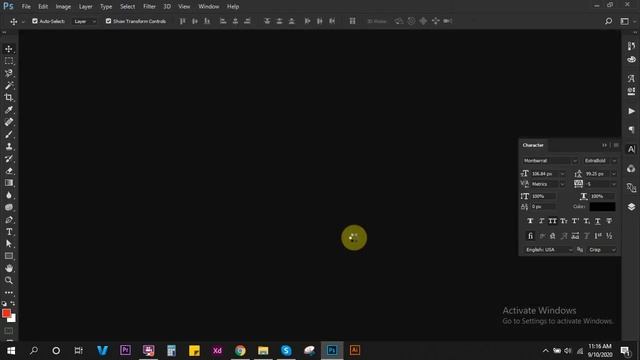Open Adobe Illustrator from the taskbar

(x=355, y=350)
